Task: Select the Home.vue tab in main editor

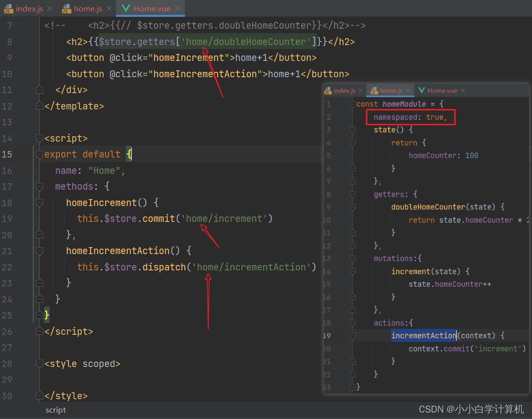Action: [x=152, y=8]
